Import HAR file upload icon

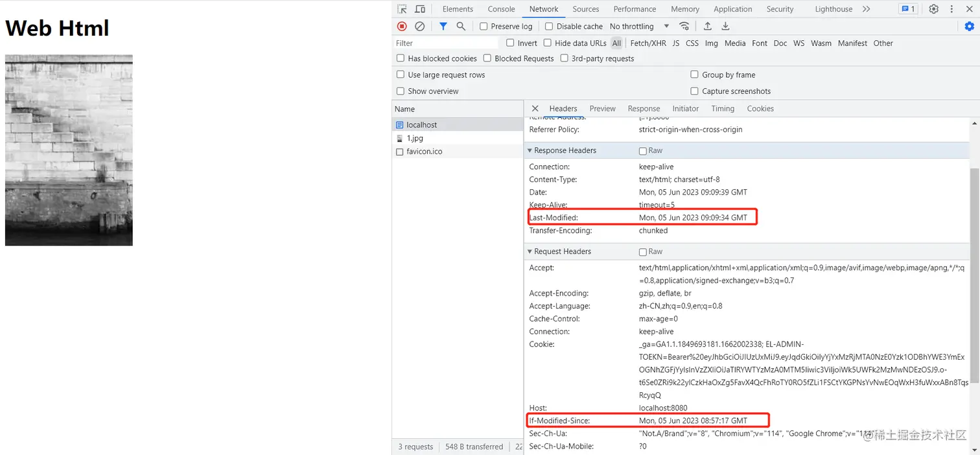tap(708, 26)
